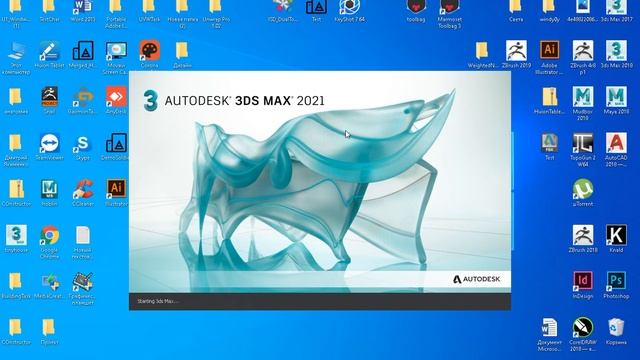Select the BuildingTask folder
The width and height of the screenshot is (640, 360).
[x=16, y=285]
